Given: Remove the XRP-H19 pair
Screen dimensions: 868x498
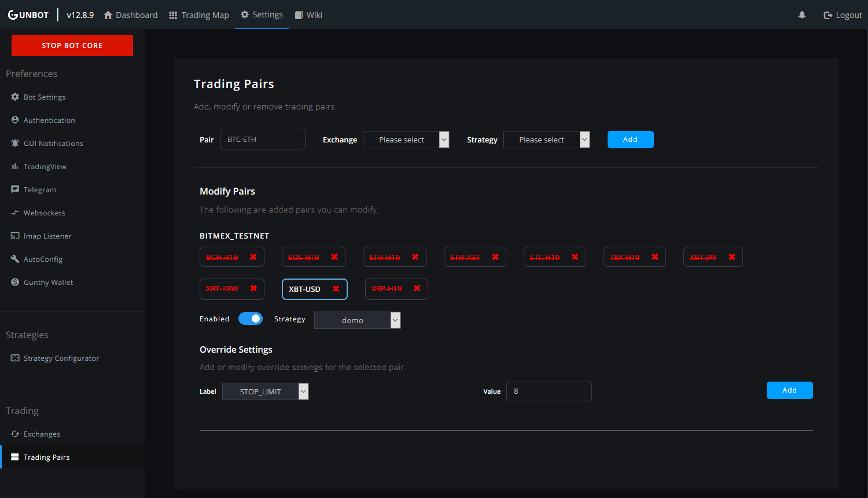Looking at the screenshot, I should tap(417, 288).
